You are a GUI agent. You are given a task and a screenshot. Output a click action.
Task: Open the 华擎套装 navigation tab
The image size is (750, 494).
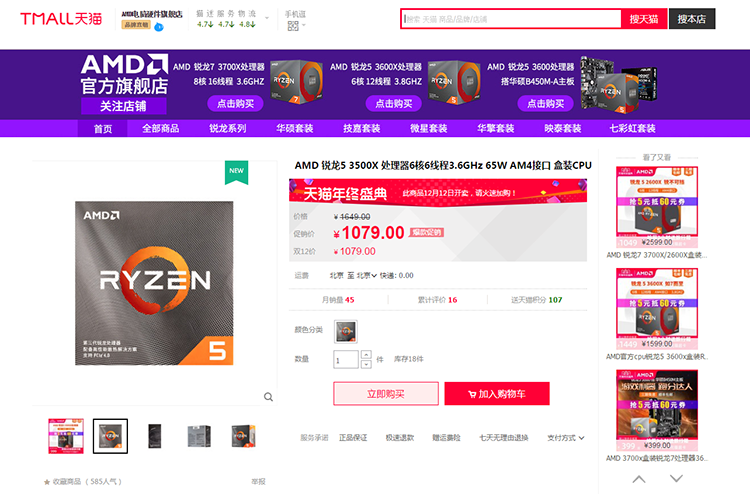click(x=496, y=129)
